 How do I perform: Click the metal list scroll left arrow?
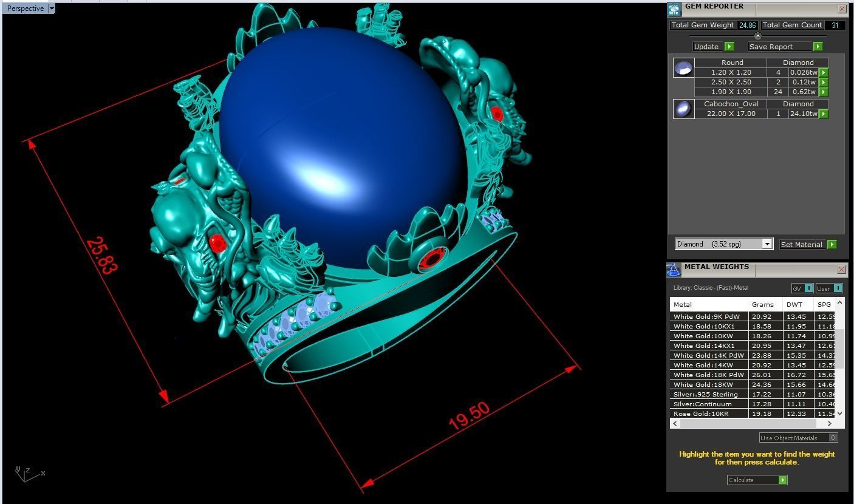point(674,423)
